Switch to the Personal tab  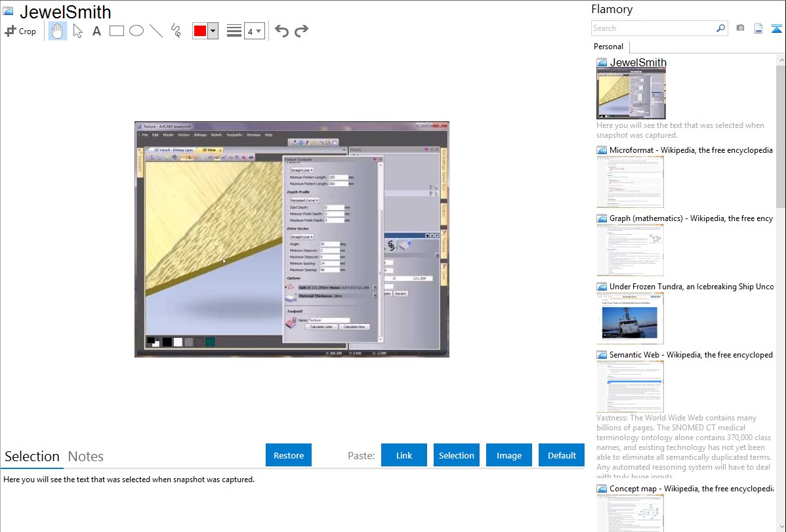coord(609,47)
